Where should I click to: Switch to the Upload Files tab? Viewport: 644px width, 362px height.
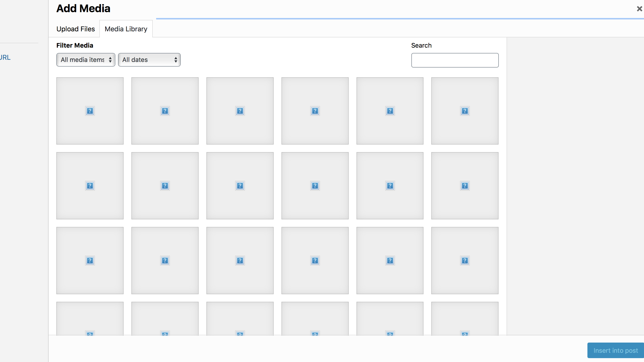tap(76, 29)
